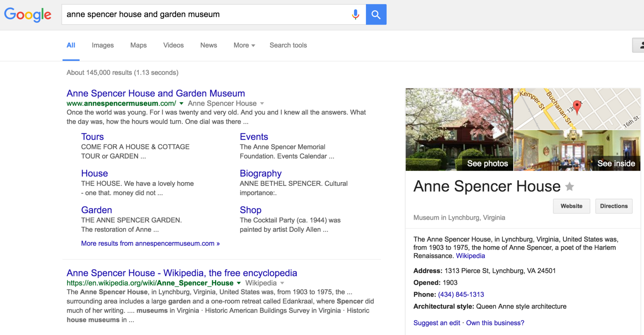The width and height of the screenshot is (644, 335).
Task: Select the All results tab
Action: (71, 45)
